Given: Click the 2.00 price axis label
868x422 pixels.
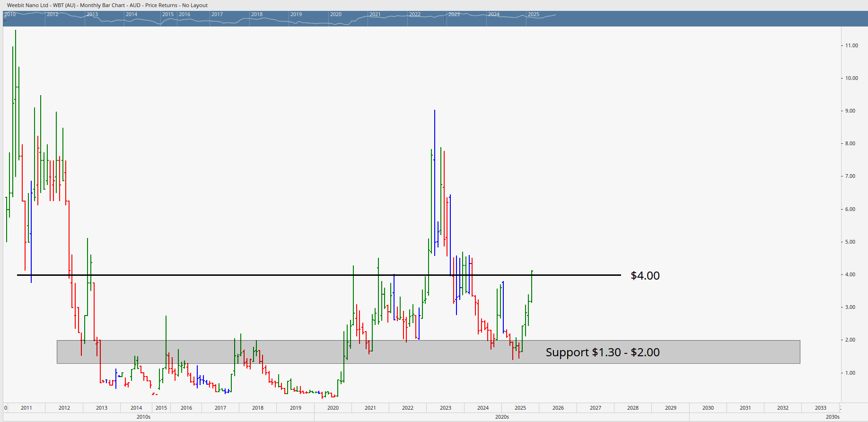Looking at the screenshot, I should 850,340.
